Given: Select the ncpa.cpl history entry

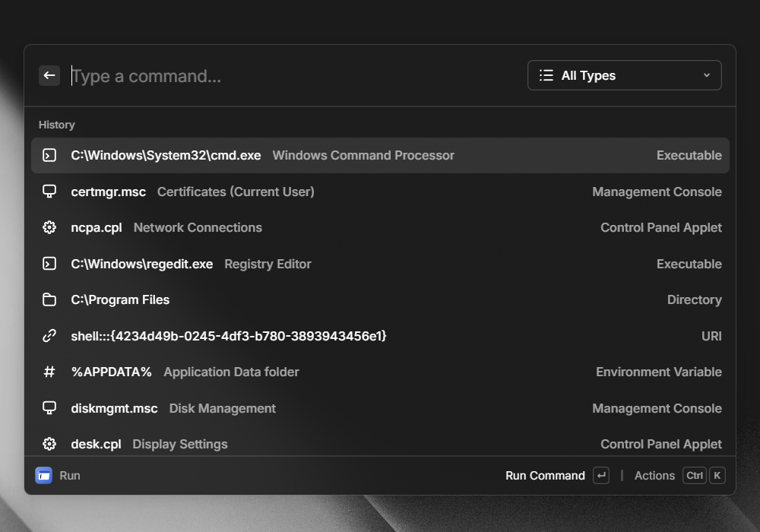Looking at the screenshot, I should [x=380, y=227].
